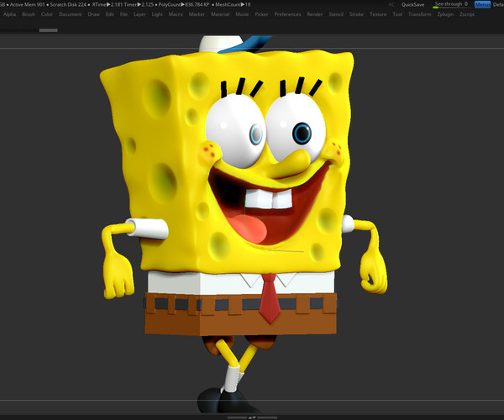
Task: Open the Stencil menu
Action: pyautogui.click(x=336, y=14)
